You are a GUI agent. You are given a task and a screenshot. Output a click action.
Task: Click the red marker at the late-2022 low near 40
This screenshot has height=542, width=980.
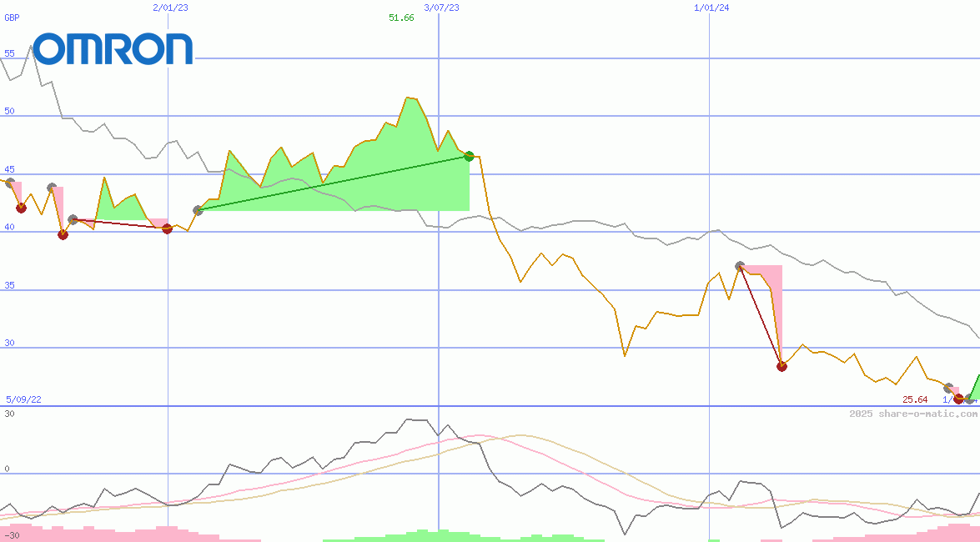point(63,234)
